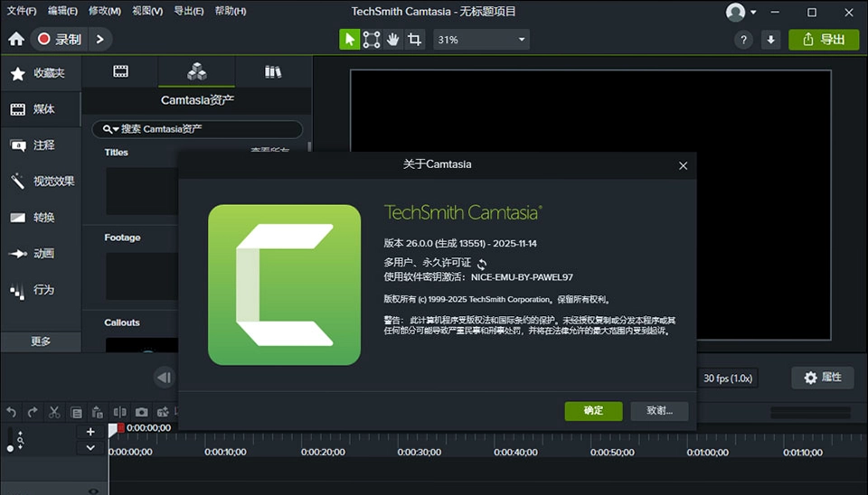Add a track with the plus button

pos(90,432)
